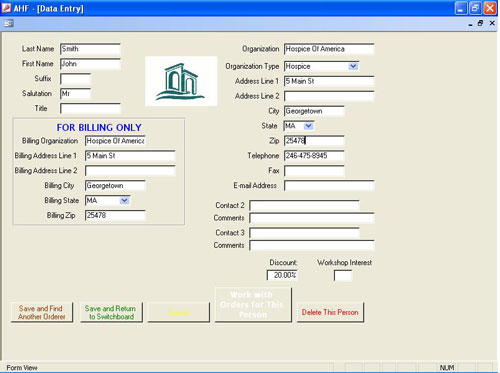The height and width of the screenshot is (373, 500).
Task: Click the Contact 2 input field
Action: [x=304, y=205]
